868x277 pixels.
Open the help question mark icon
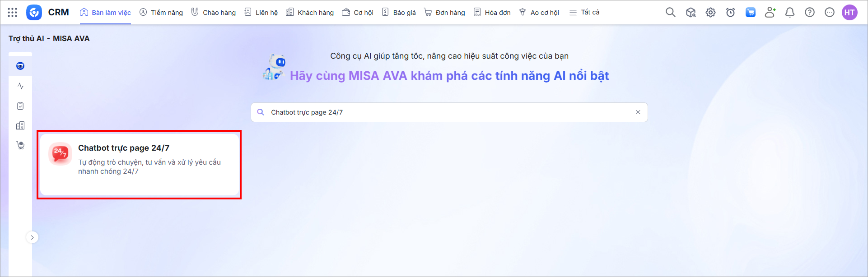(810, 13)
